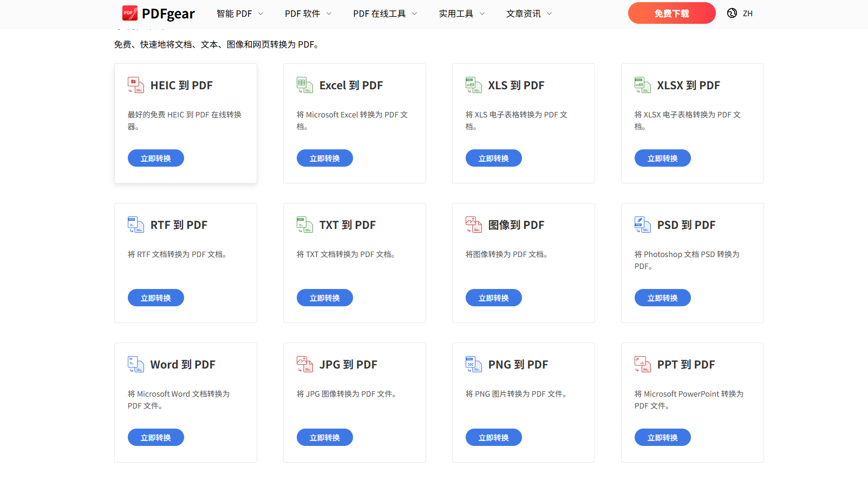This screenshot has height=480, width=868.
Task: Click text '将 Microsoft PowerPoint 转换为 PDF 文件。'
Action: [x=689, y=400]
